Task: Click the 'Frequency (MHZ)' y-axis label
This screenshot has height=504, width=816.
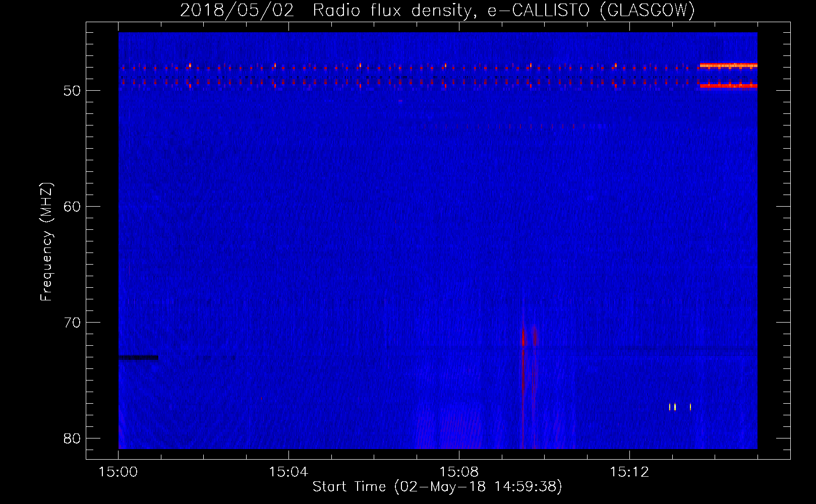Action: 46,242
